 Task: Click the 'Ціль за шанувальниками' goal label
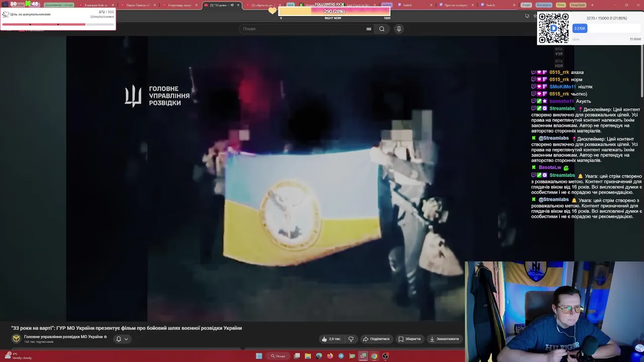point(30,14)
